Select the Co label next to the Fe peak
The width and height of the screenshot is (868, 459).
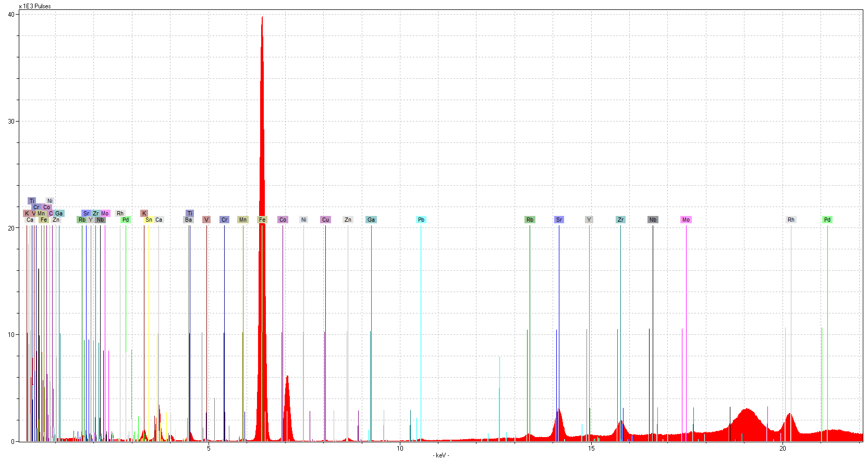pyautogui.click(x=283, y=220)
